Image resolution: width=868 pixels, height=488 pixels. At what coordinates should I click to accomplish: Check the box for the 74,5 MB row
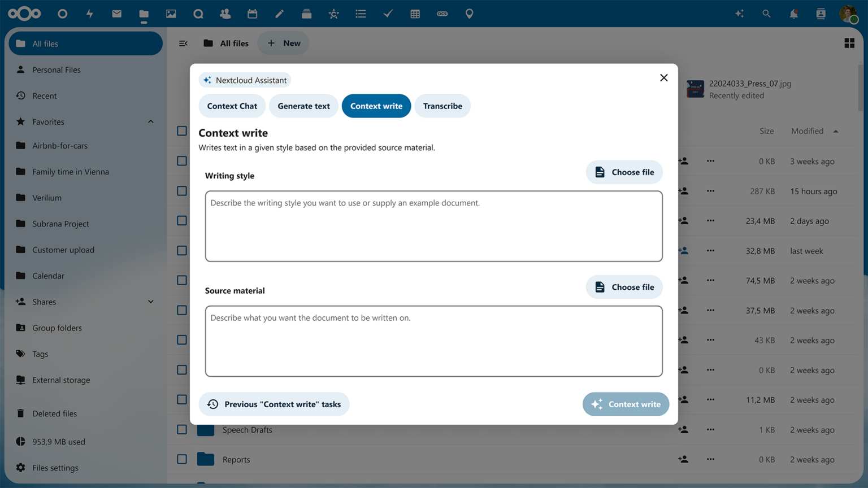click(182, 280)
